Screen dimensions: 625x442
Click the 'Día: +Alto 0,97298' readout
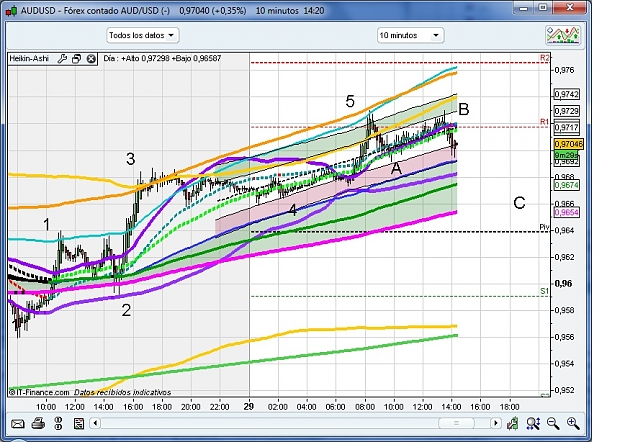point(162,58)
